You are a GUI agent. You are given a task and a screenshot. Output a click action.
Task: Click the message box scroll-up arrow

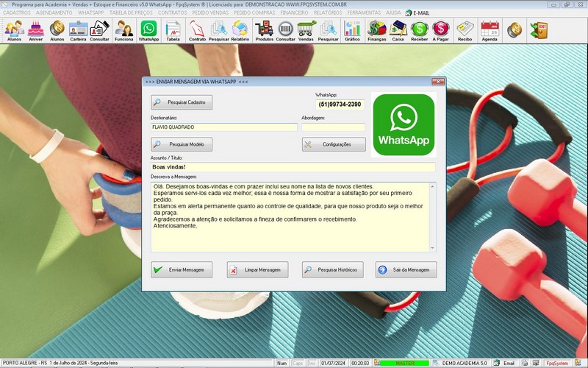click(432, 186)
